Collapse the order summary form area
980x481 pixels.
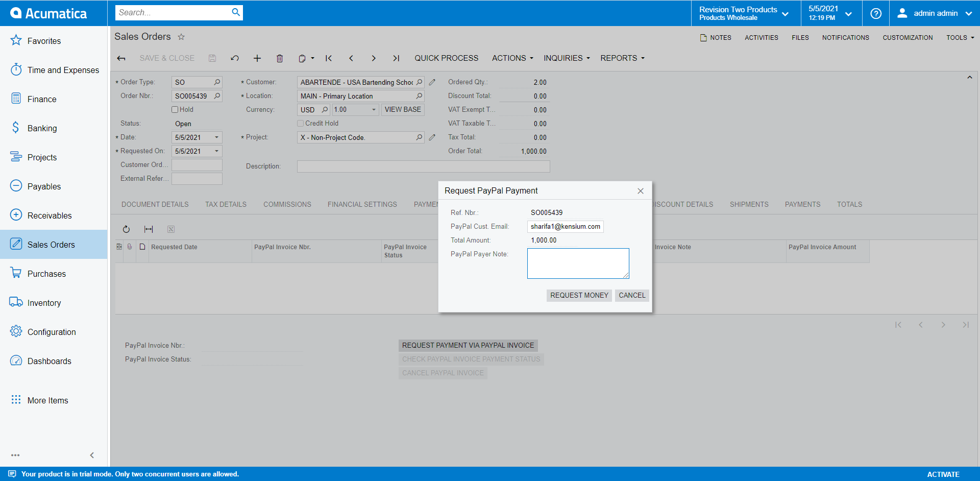pyautogui.click(x=969, y=78)
